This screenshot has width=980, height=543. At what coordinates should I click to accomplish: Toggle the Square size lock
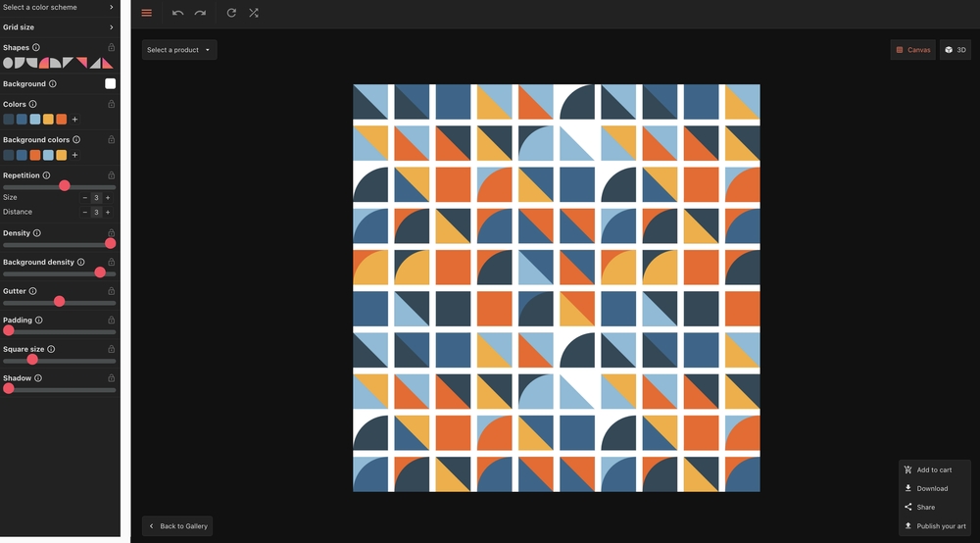[x=112, y=349]
